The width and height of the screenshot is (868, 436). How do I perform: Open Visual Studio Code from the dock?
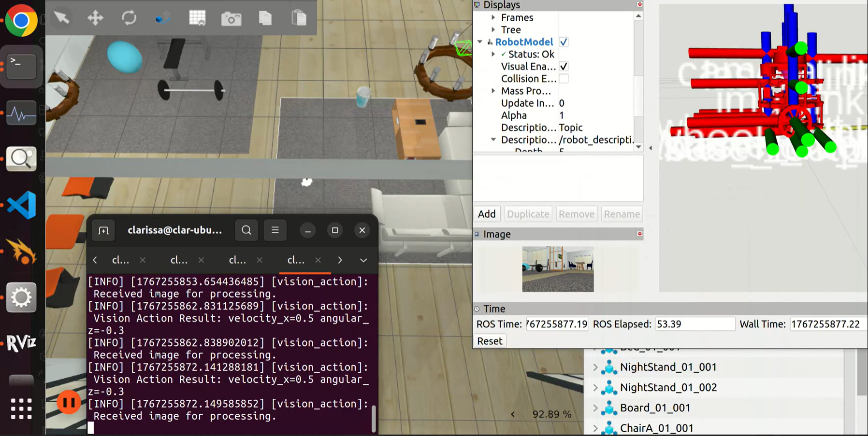tap(21, 205)
